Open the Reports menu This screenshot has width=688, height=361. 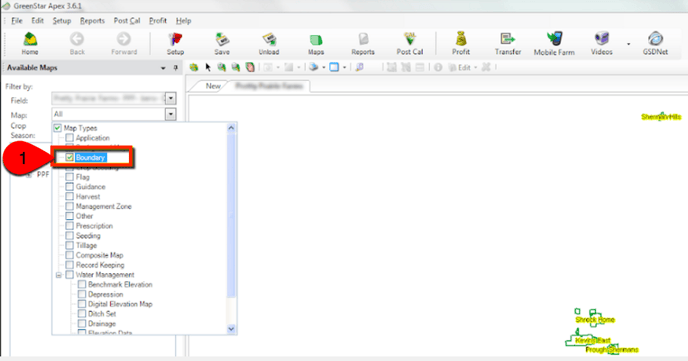92,21
